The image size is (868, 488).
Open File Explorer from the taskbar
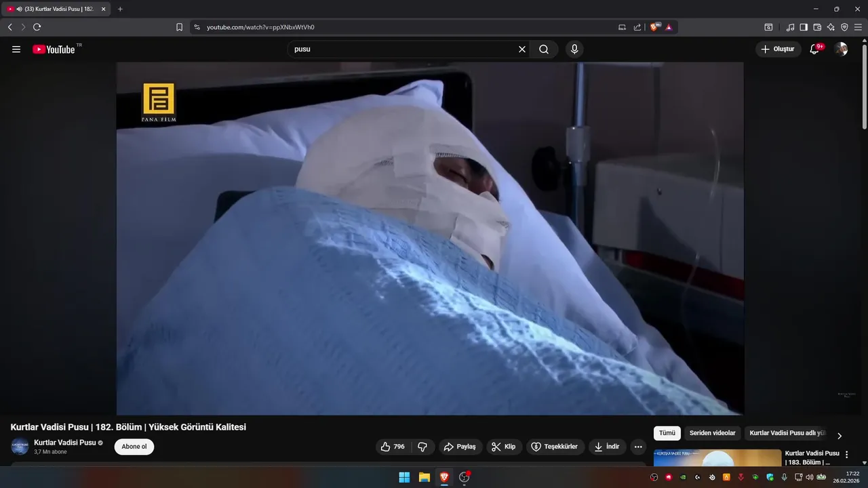click(x=424, y=477)
